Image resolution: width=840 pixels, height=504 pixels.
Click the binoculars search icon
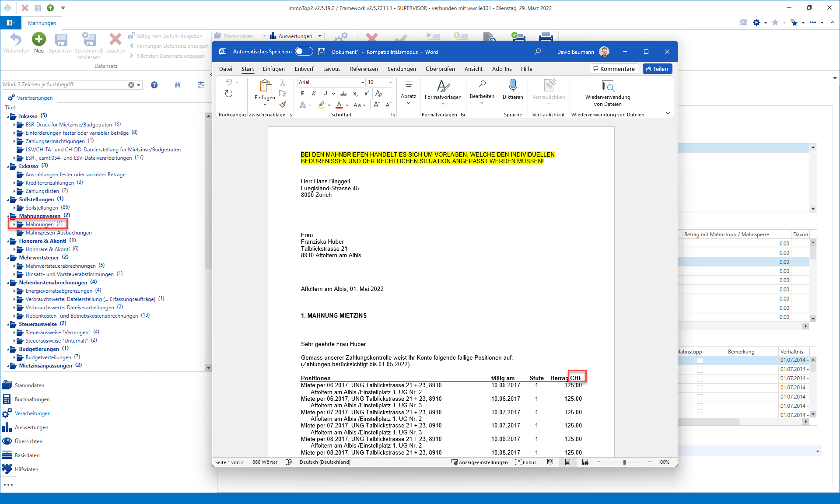pyautogui.click(x=178, y=85)
